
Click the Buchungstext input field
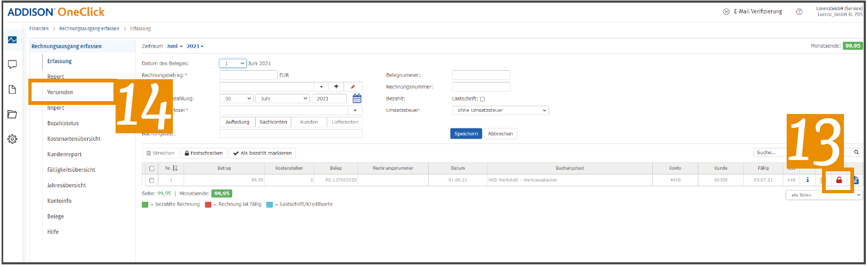pos(291,134)
